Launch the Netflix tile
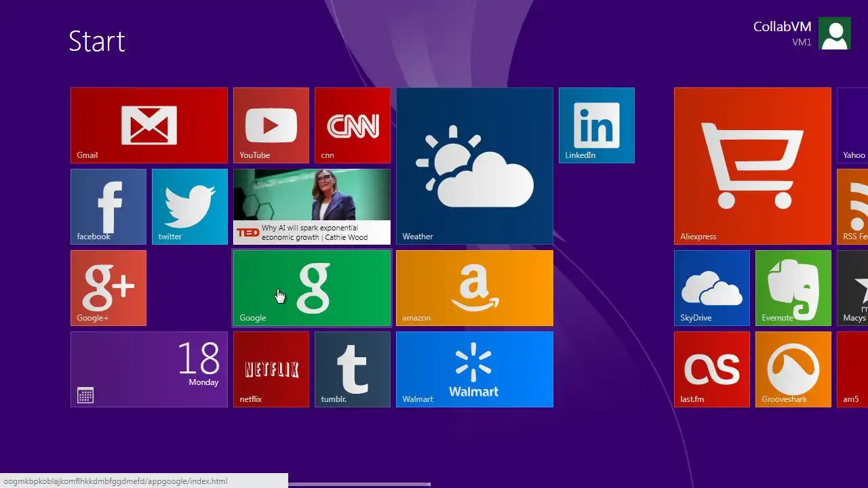Viewport: 868px width, 488px height. click(271, 369)
